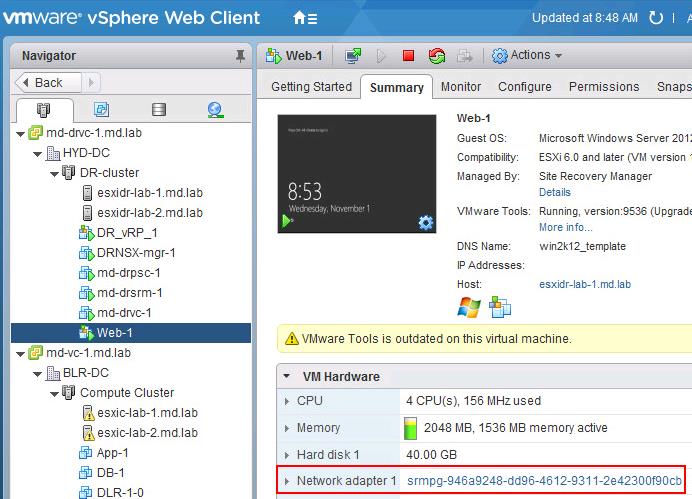Collapse the md-drvc-1.md.lab vCenter node
The width and height of the screenshot is (692, 499).
[20, 134]
